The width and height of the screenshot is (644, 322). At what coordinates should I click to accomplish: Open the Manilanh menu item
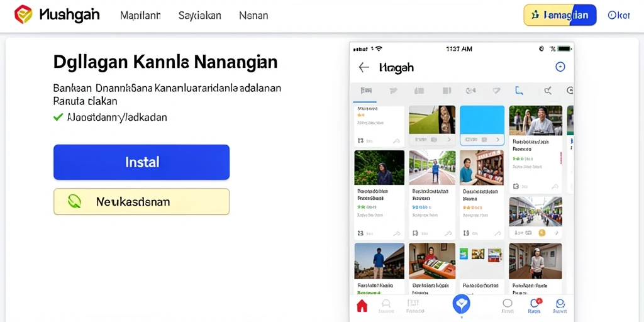click(x=140, y=16)
